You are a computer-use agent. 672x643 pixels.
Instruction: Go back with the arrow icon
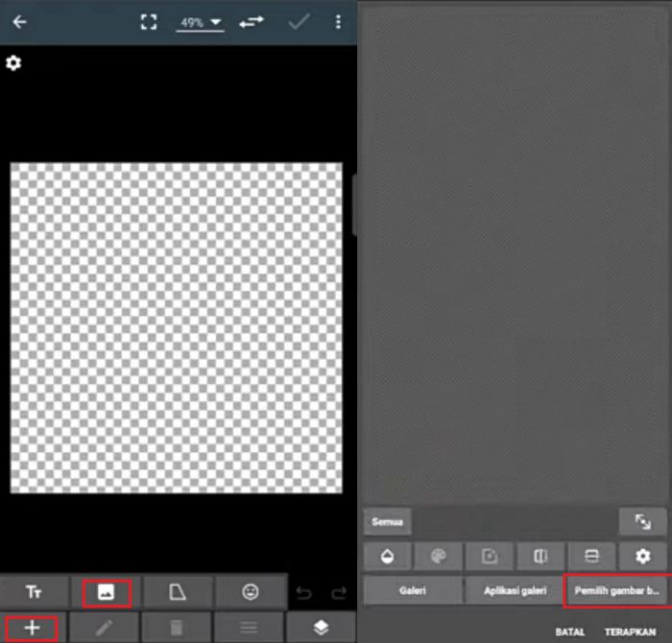tap(19, 21)
